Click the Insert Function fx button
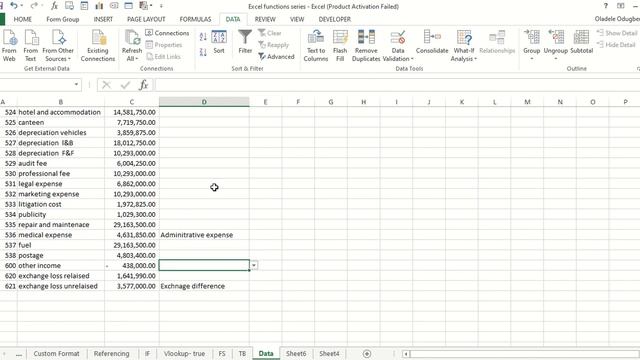Image resolution: width=640 pixels, height=360 pixels. (x=144, y=85)
